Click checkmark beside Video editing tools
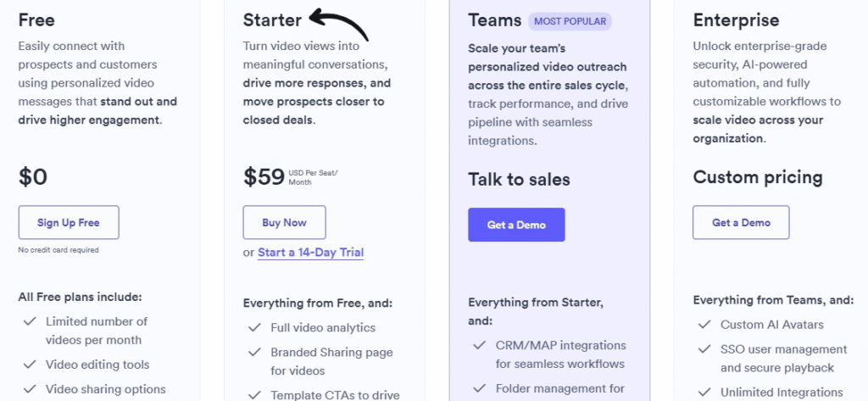 pyautogui.click(x=30, y=365)
